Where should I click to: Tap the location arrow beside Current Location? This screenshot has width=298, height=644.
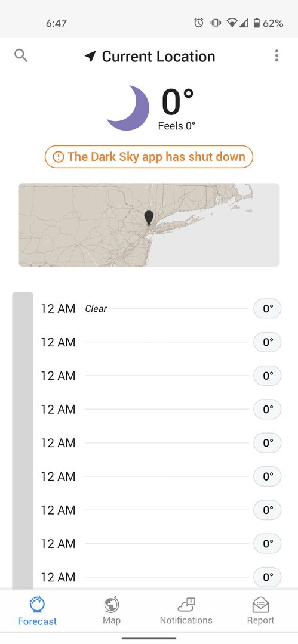click(90, 57)
